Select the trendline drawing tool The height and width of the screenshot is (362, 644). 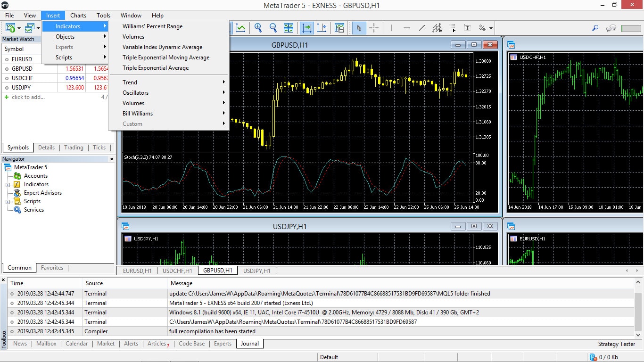click(x=422, y=28)
